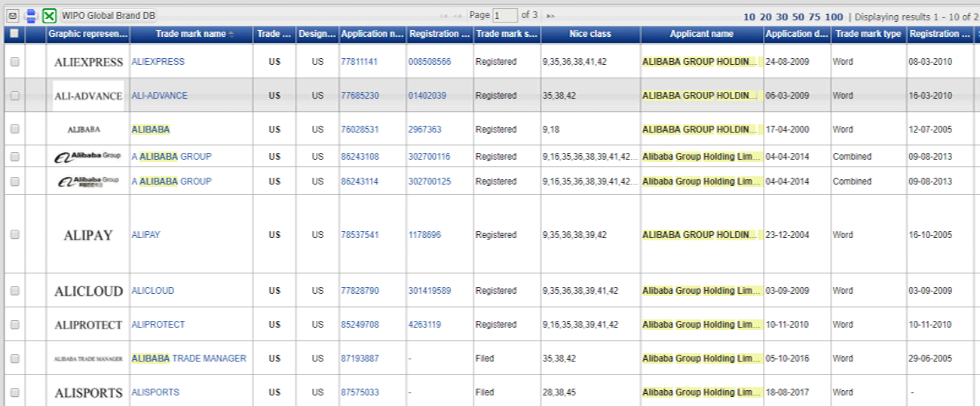980x406 pixels.
Task: Sort by Registration number column header
Action: [x=440, y=34]
